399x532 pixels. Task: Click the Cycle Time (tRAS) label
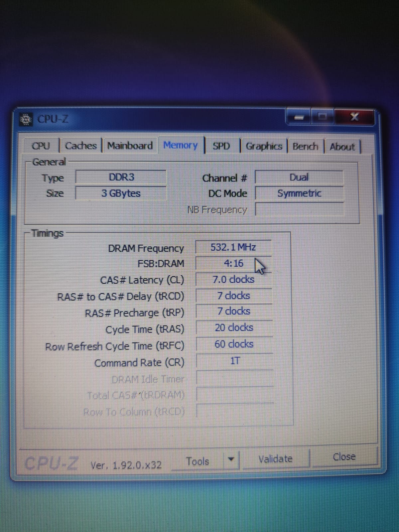[x=145, y=330]
